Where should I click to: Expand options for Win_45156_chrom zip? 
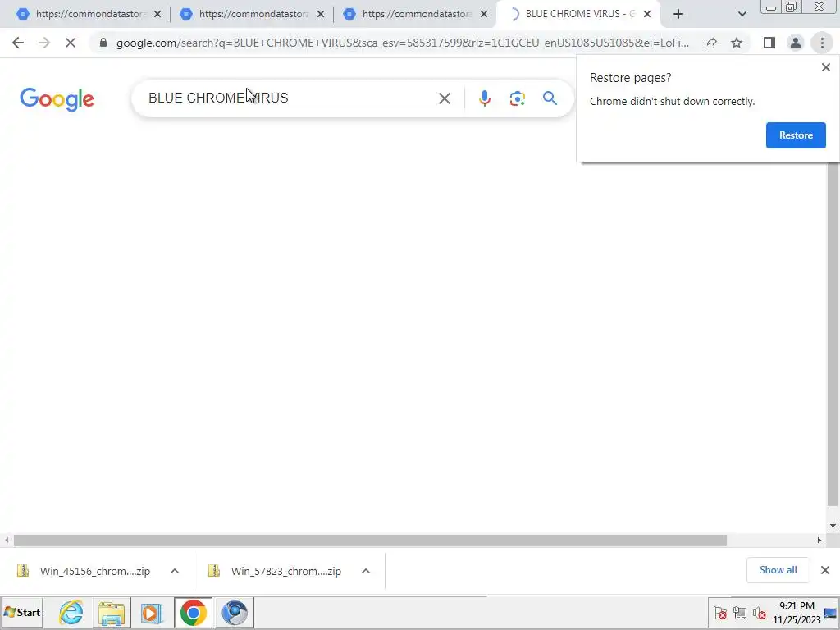[175, 571]
